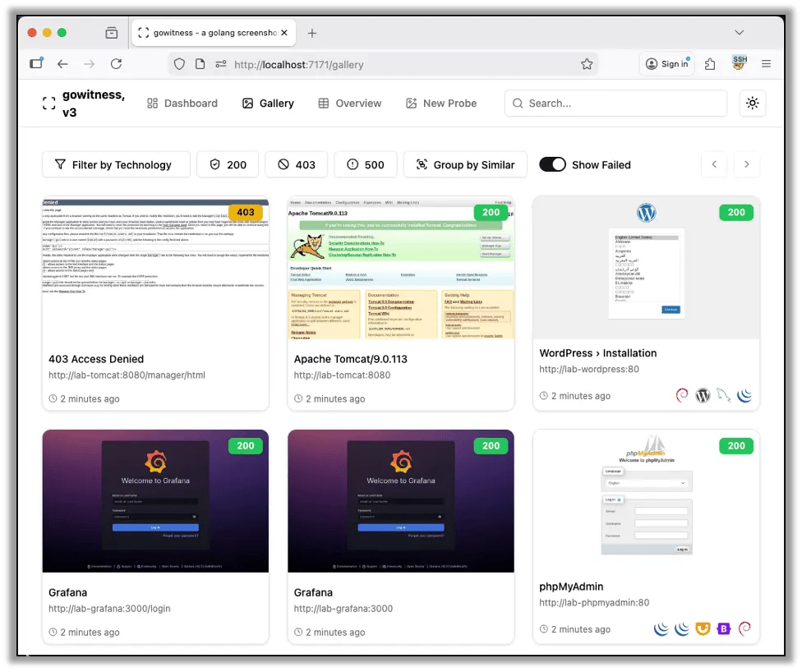Go to next gallery page
Viewport: 802px width, 672px height.
747,164
